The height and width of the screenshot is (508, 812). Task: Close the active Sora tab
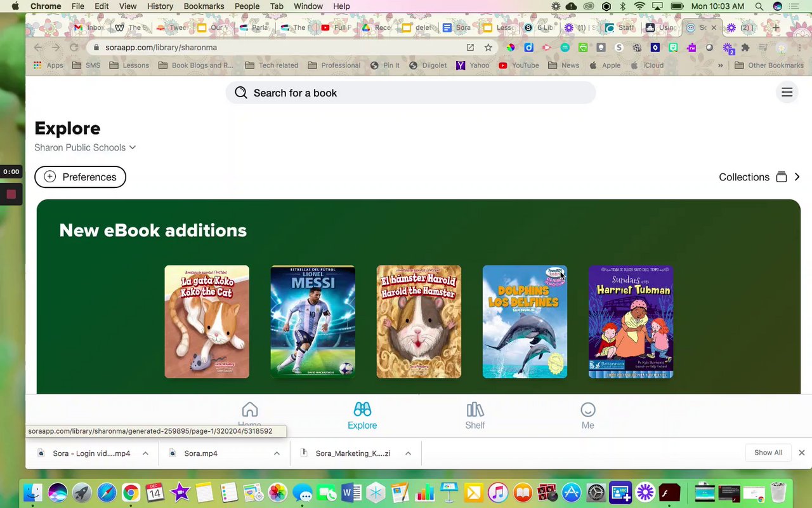(714, 28)
